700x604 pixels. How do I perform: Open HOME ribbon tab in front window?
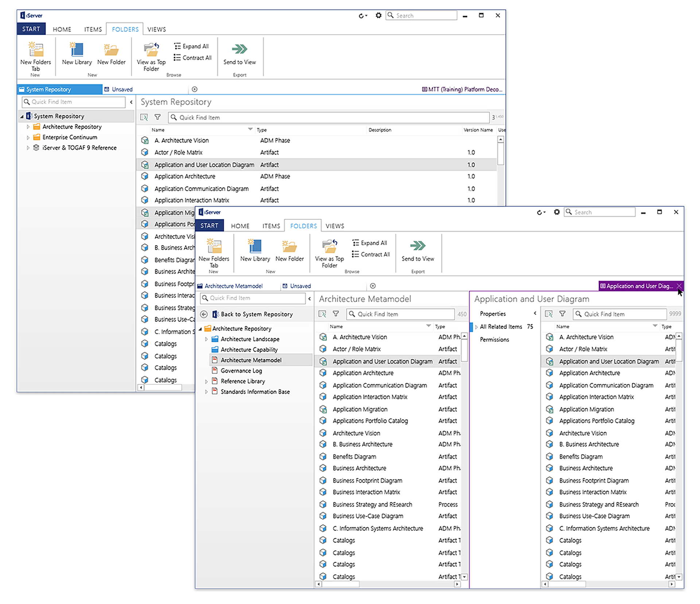[x=240, y=226]
